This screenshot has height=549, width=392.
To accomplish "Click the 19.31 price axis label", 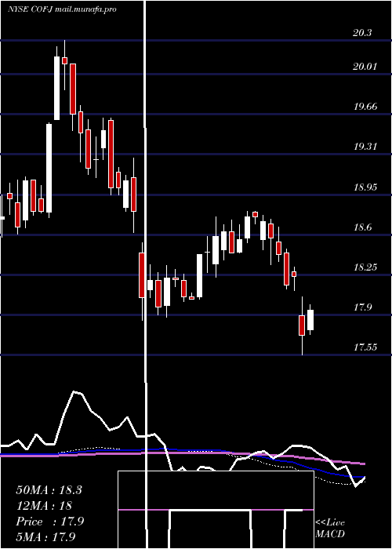I will coord(365,147).
